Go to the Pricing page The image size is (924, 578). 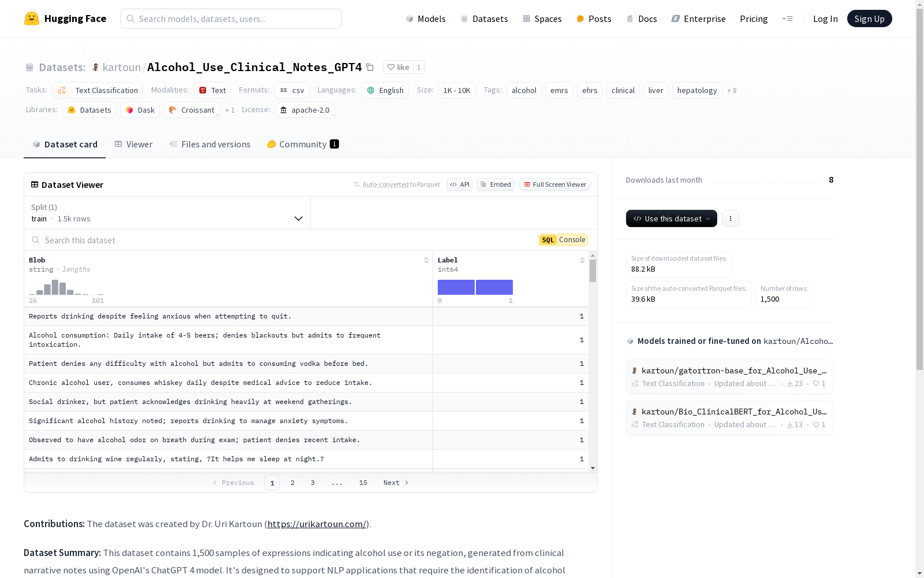(x=754, y=18)
